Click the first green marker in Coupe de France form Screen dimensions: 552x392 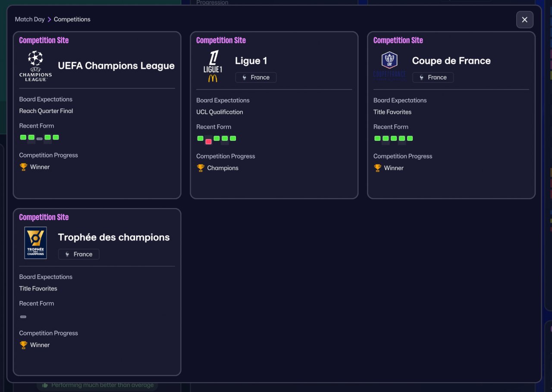coord(377,138)
